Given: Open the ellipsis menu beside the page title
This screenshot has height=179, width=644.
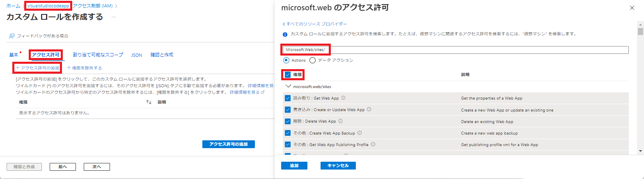Looking at the screenshot, I should click(114, 17).
